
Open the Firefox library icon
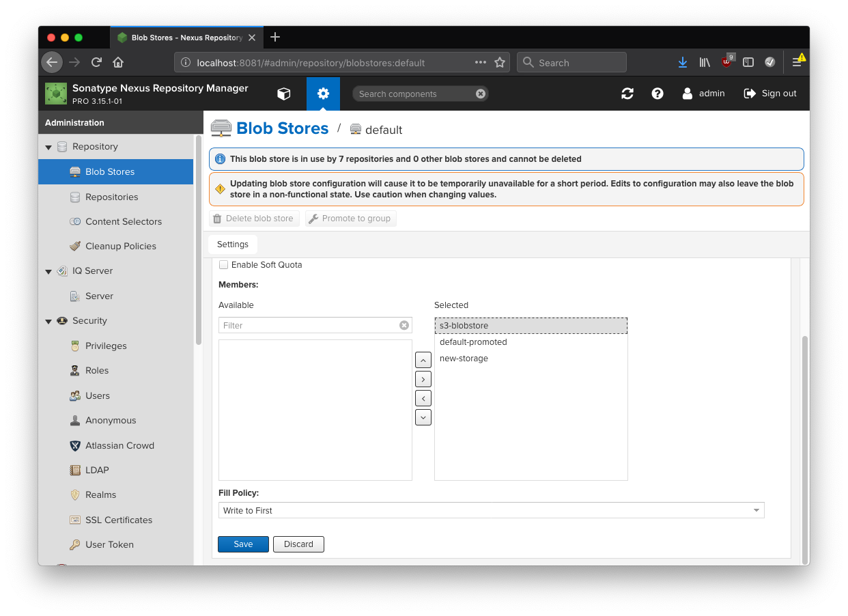pos(705,62)
